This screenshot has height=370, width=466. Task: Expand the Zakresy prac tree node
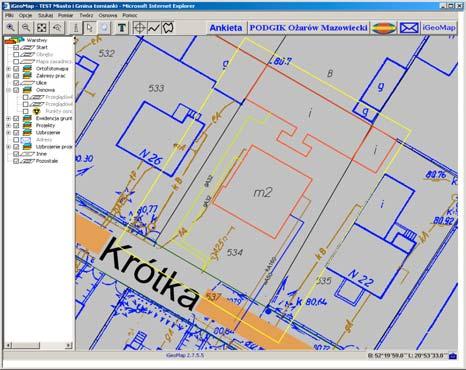9,76
